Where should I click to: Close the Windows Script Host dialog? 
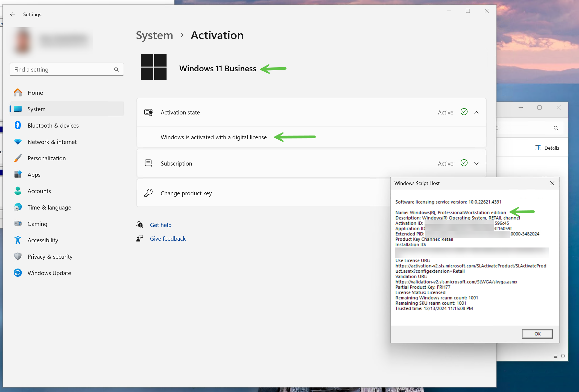tap(552, 183)
